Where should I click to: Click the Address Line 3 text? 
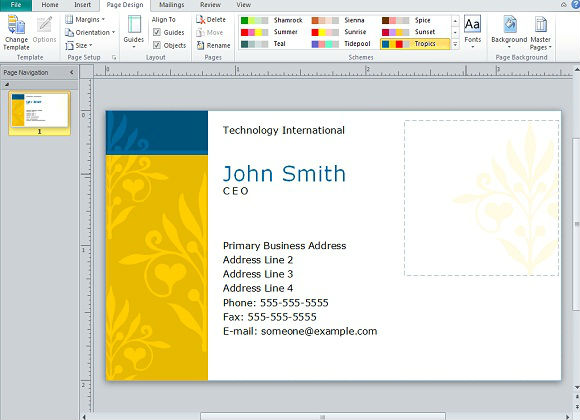point(258,274)
